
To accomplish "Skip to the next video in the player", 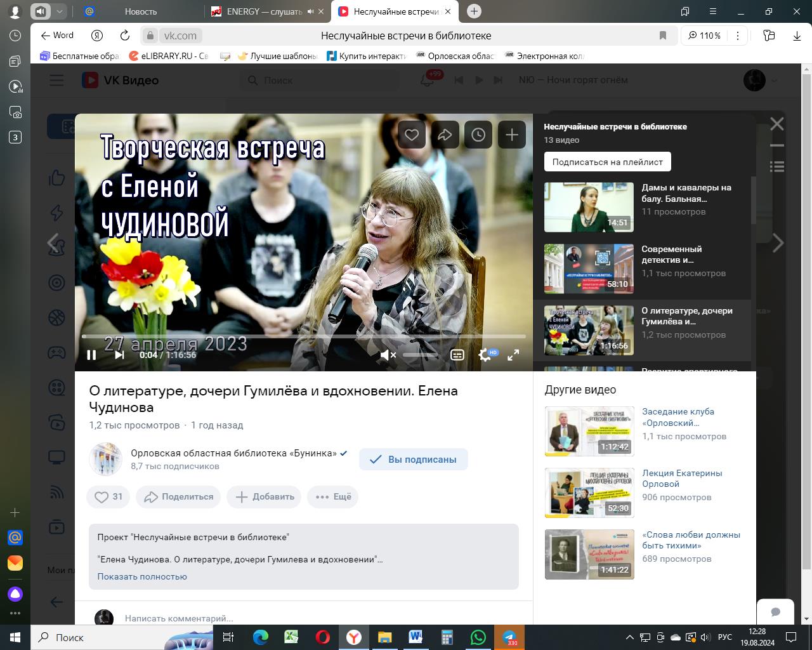I will tap(119, 355).
